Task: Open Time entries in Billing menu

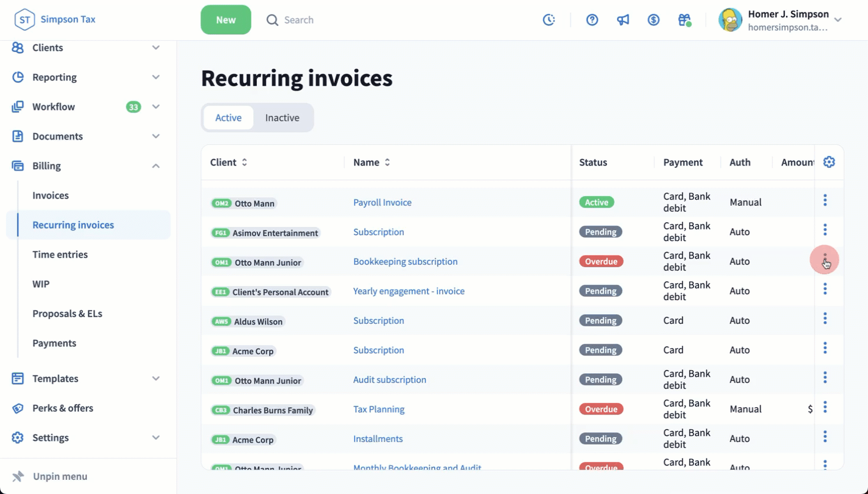Action: click(60, 254)
